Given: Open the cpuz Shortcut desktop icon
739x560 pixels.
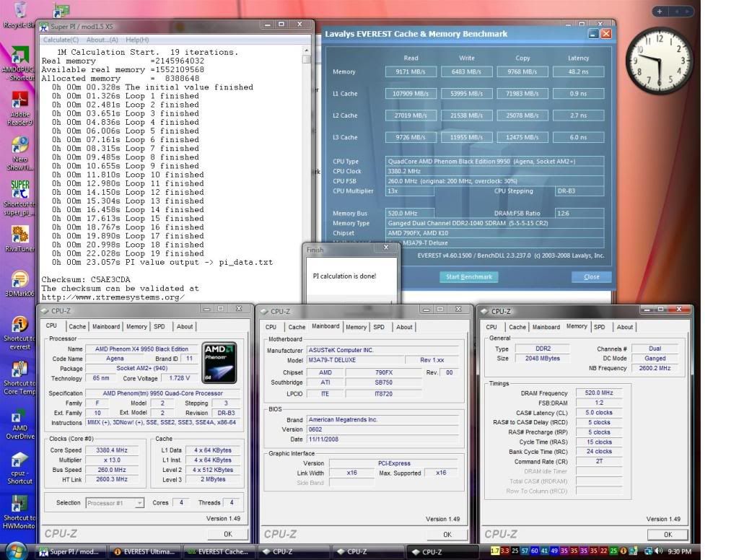Looking at the screenshot, I should 19,468.
